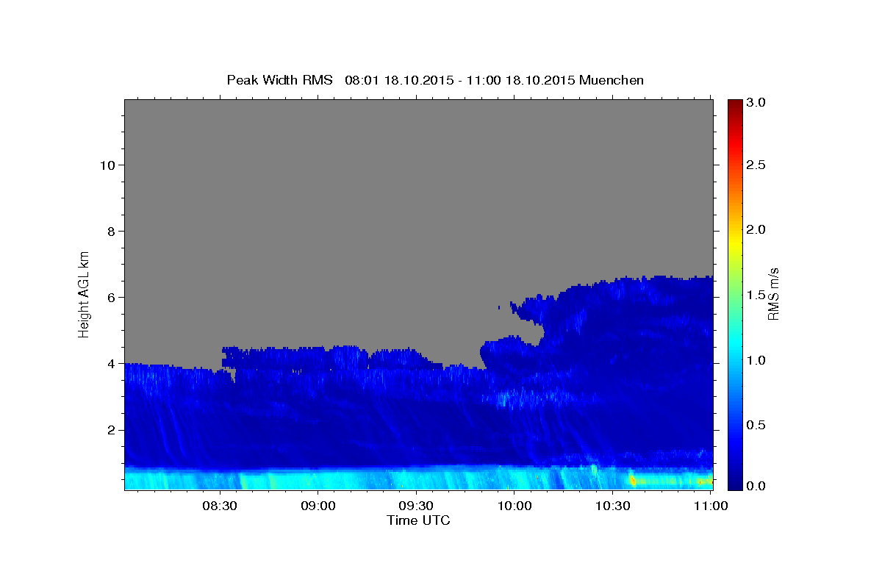Click the dark red top of colorbar
This screenshot has height=588, width=882.
[734, 107]
